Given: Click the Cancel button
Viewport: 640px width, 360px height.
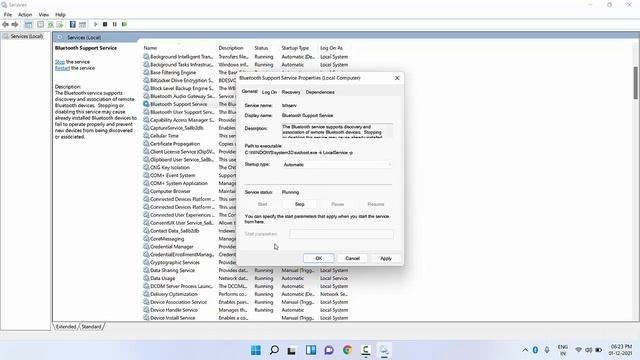Looking at the screenshot, I should point(352,258).
